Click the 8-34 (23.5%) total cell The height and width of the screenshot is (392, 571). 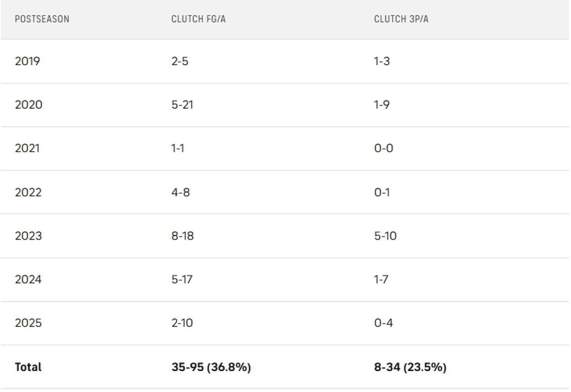coord(410,367)
